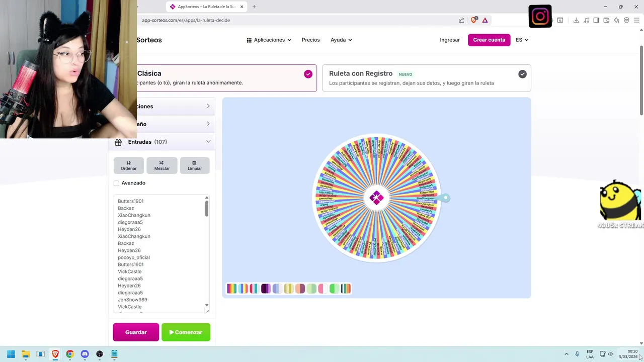
Task: Toggle the browser sidebar panel icon
Action: click(x=596, y=20)
